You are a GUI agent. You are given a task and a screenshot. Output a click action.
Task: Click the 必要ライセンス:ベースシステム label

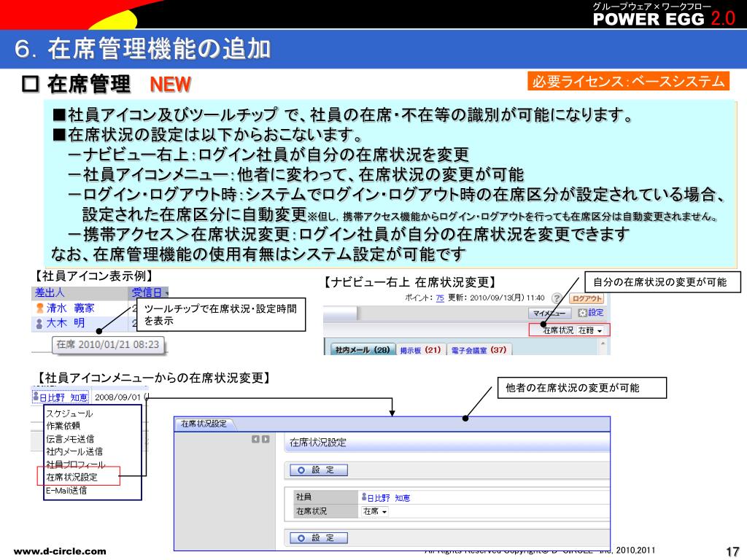tap(628, 81)
